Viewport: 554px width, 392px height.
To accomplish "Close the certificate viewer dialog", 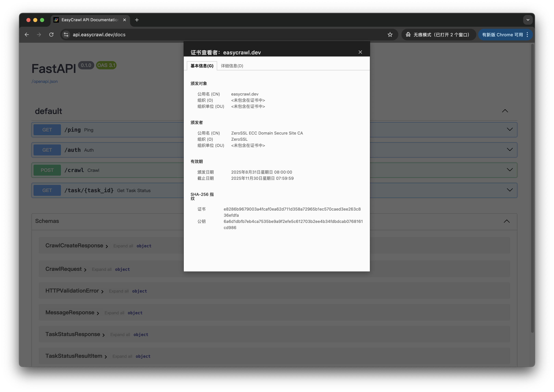I will (360, 52).
